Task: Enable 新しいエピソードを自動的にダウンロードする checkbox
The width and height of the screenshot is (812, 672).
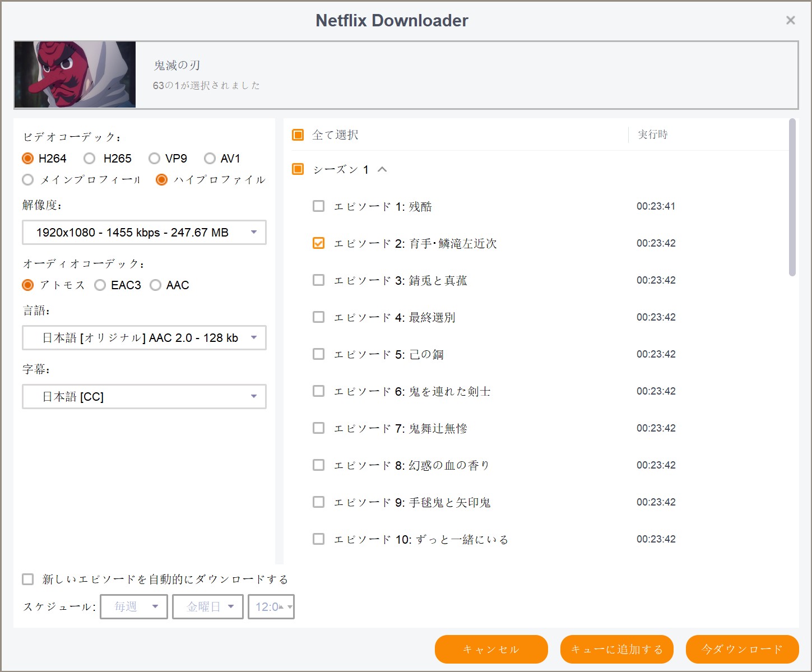Action: click(27, 579)
